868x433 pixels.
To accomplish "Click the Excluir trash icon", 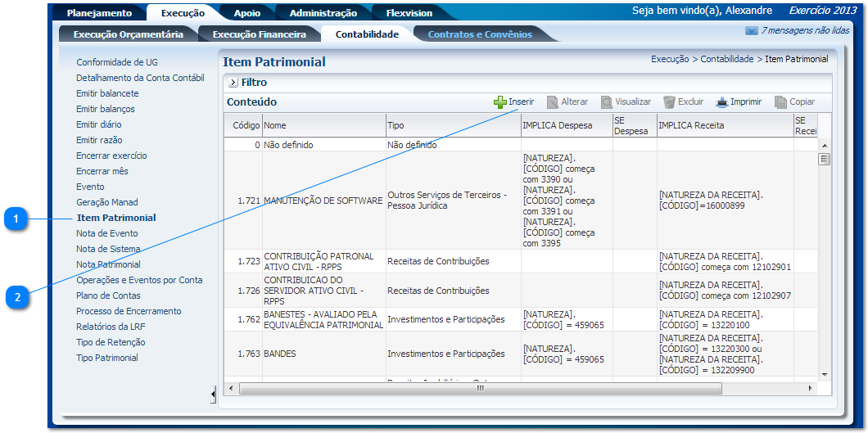I will coord(669,102).
